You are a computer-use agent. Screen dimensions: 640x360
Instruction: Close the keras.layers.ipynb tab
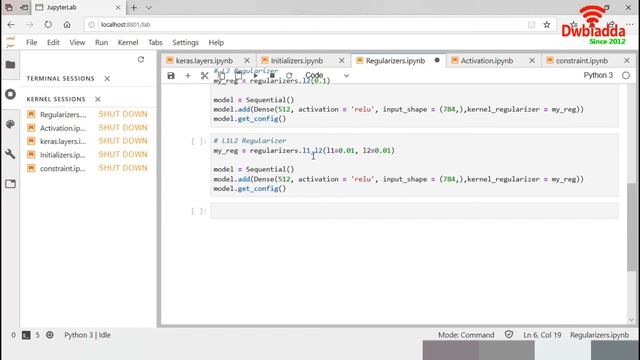(x=247, y=60)
